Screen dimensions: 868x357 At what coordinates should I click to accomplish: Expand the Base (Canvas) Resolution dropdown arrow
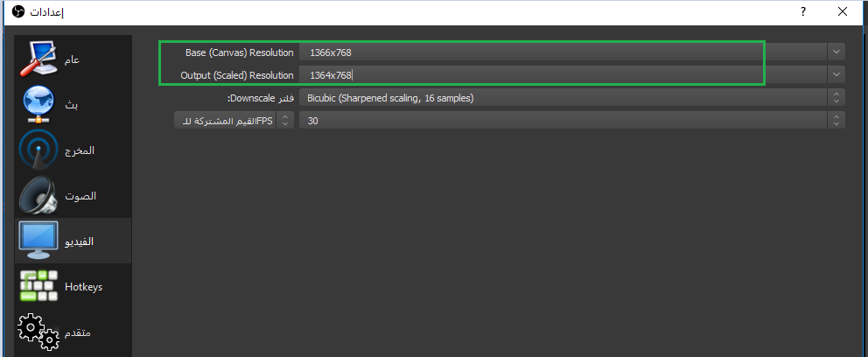coord(836,52)
